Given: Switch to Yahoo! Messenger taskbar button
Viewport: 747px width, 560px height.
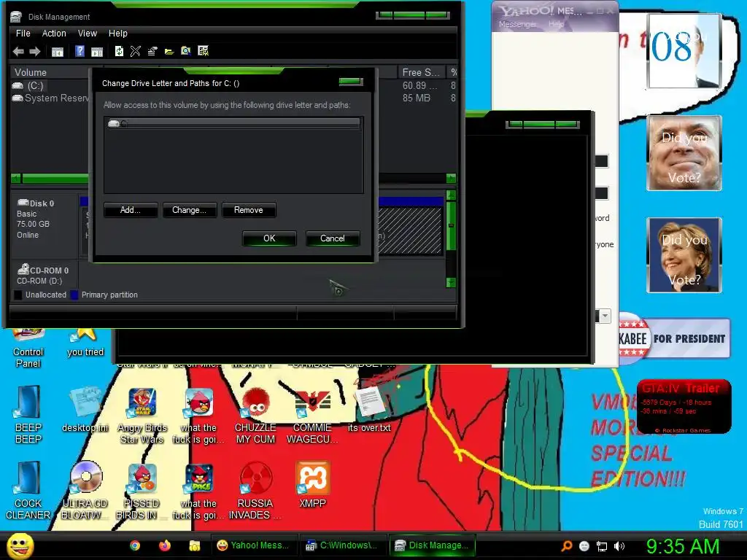Looking at the screenshot, I should (x=253, y=545).
